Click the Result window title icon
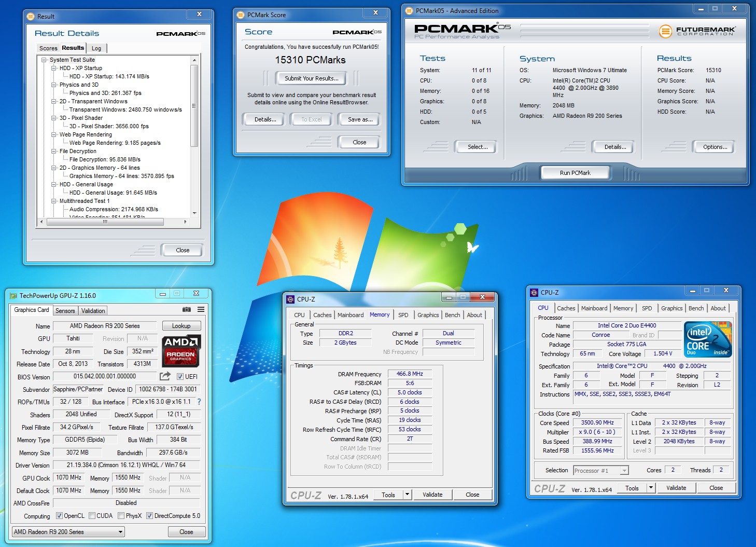 (31, 17)
